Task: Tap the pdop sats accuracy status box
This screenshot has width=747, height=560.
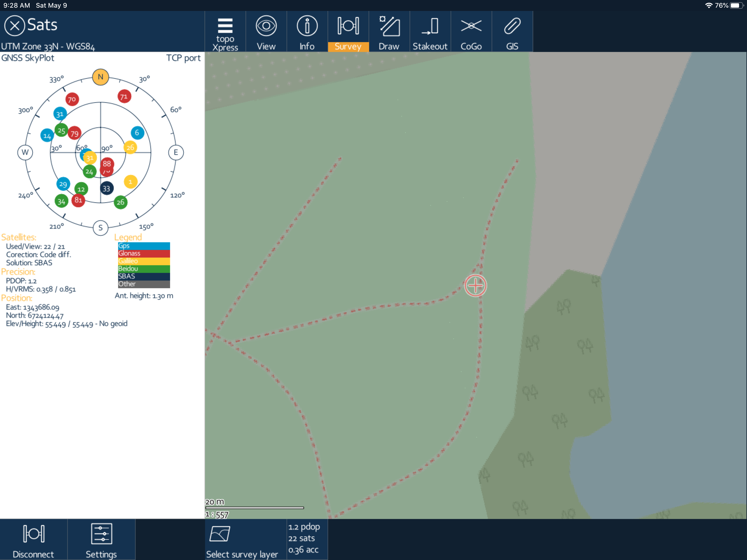Action: point(307,539)
